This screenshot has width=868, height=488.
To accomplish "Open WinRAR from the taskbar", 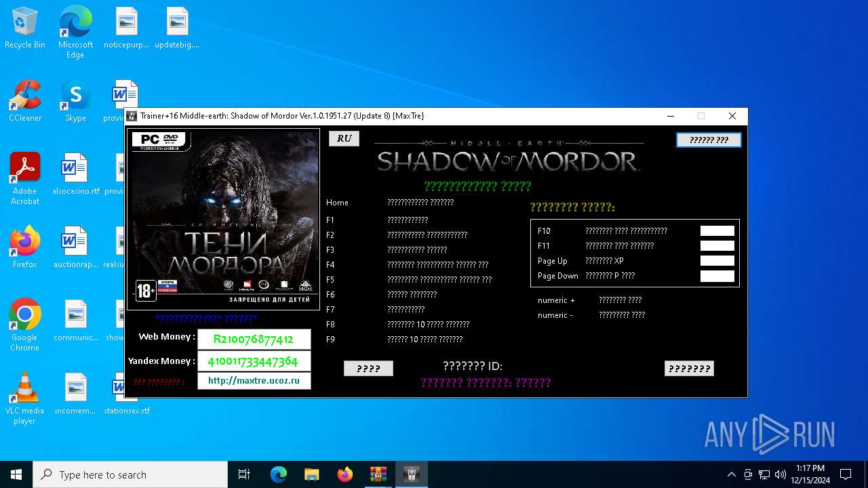I will (x=378, y=474).
